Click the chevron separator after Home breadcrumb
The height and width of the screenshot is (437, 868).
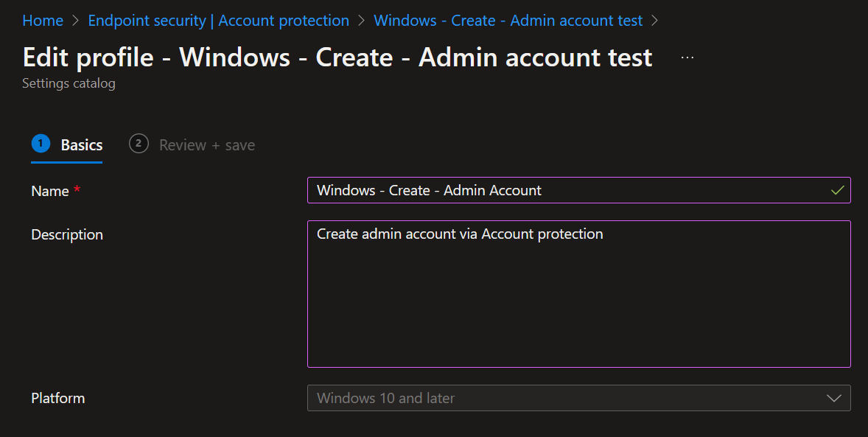(76, 21)
